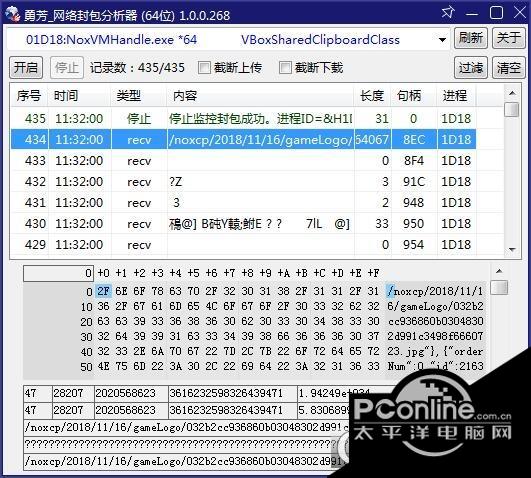The image size is (531, 478).
Task: Click the +F hex column header
Action: coord(373,273)
